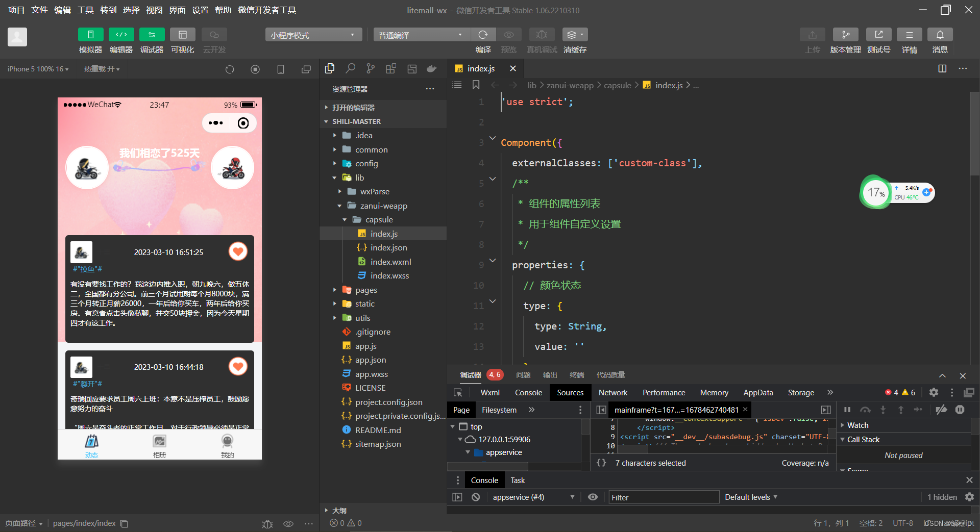
Task: Switch to the Network devtools tab
Action: click(x=612, y=392)
